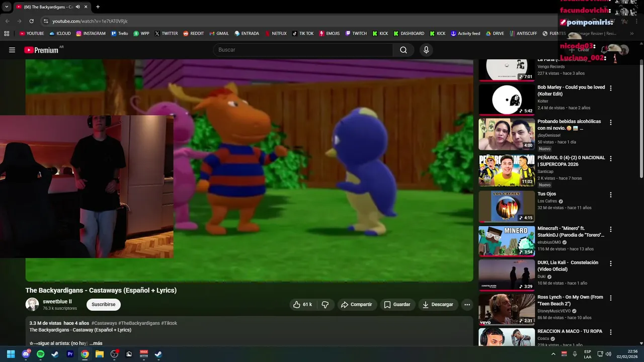Open the TWITCH bookmark
Screen dimensions: 644x362
(356, 34)
